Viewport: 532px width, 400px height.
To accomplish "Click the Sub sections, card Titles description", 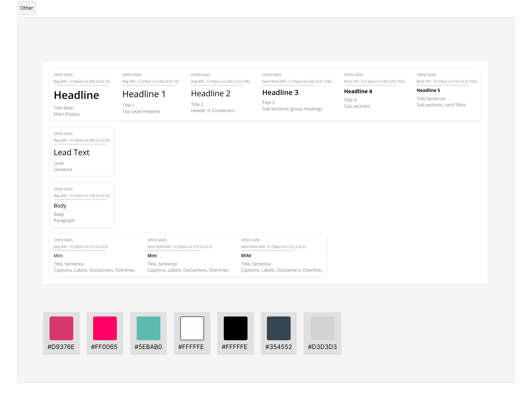I will click(x=441, y=105).
